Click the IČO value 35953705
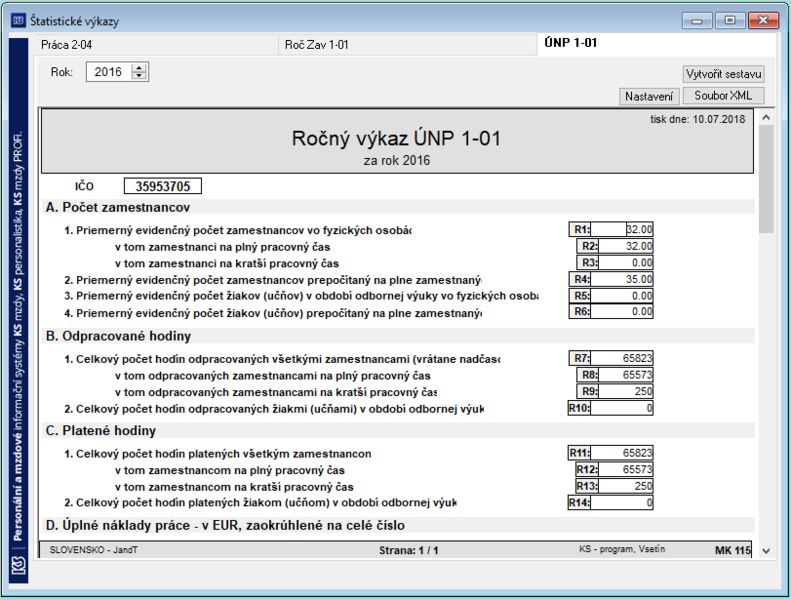The width and height of the screenshot is (791, 600). (x=163, y=186)
